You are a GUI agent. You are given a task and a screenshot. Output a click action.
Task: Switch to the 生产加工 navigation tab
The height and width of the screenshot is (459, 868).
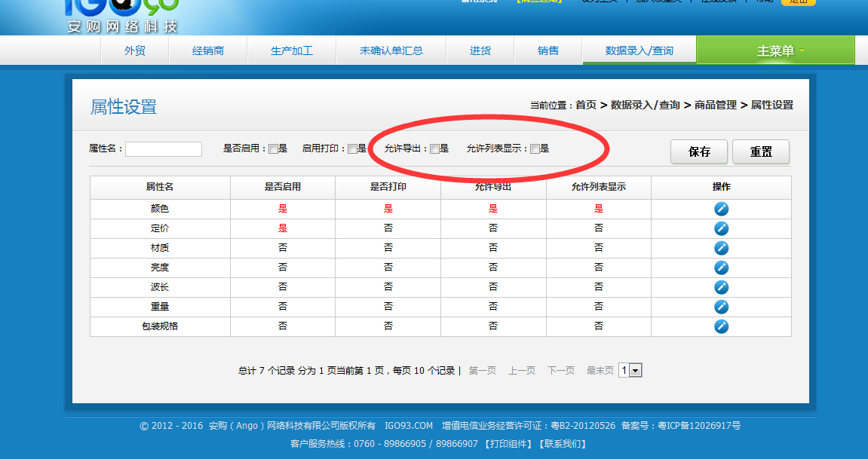pyautogui.click(x=291, y=50)
